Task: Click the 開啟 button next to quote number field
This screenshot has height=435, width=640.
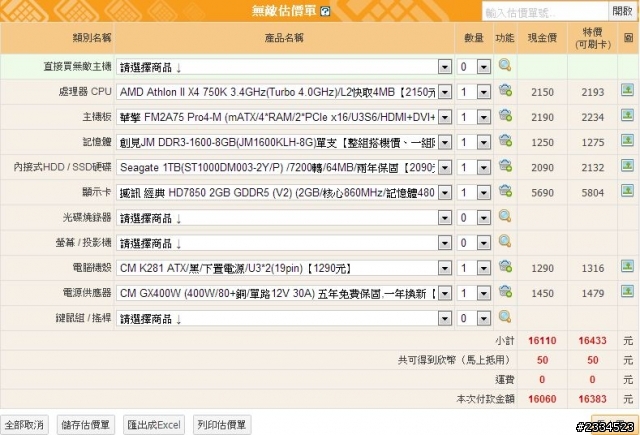Action: click(x=622, y=11)
